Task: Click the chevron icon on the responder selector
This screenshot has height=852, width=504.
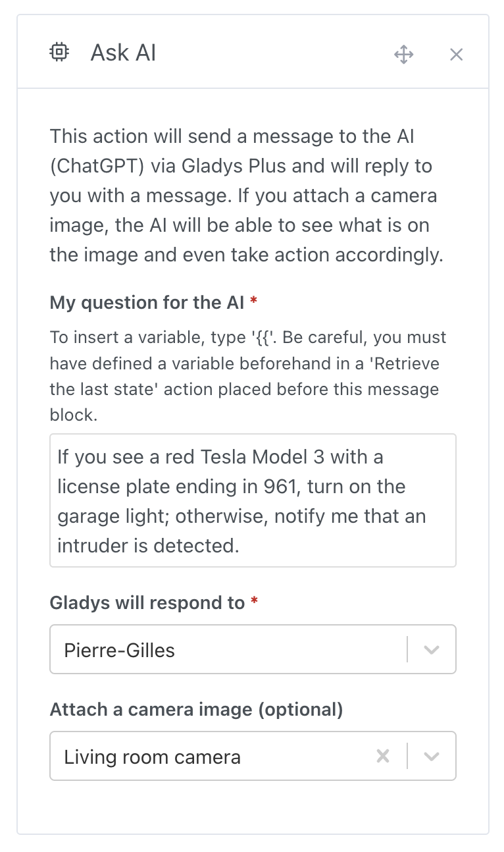Action: click(432, 649)
